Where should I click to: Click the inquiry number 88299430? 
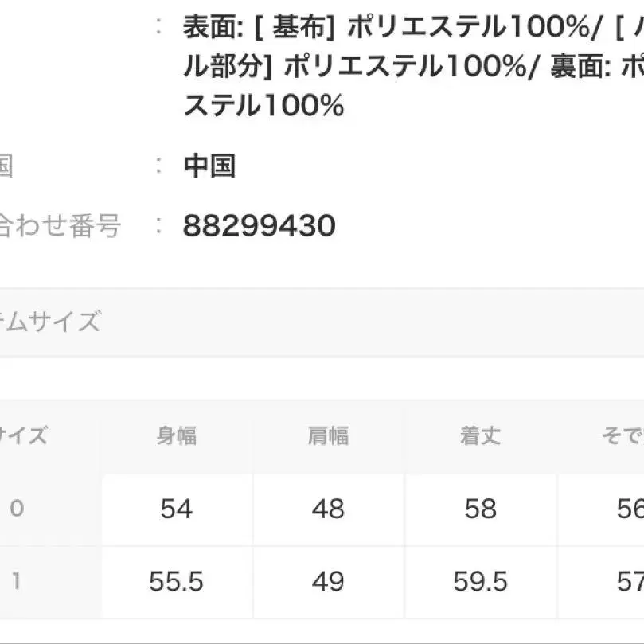pos(259,227)
